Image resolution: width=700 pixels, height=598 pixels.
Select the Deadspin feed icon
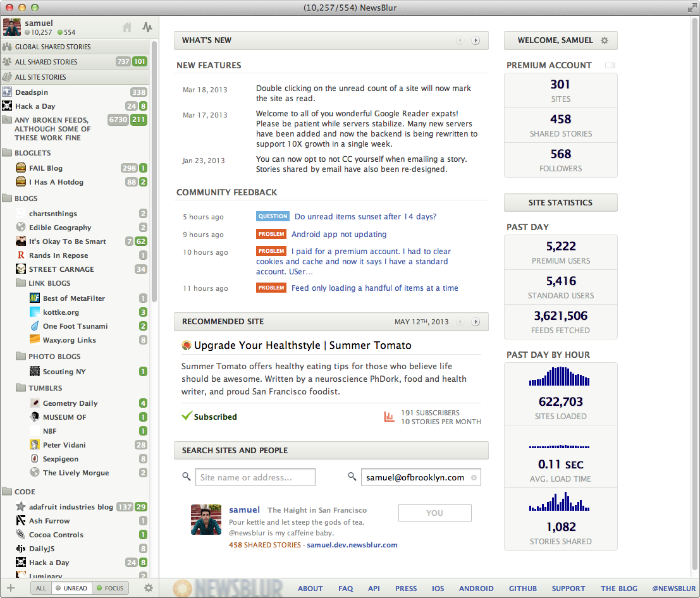point(7,92)
